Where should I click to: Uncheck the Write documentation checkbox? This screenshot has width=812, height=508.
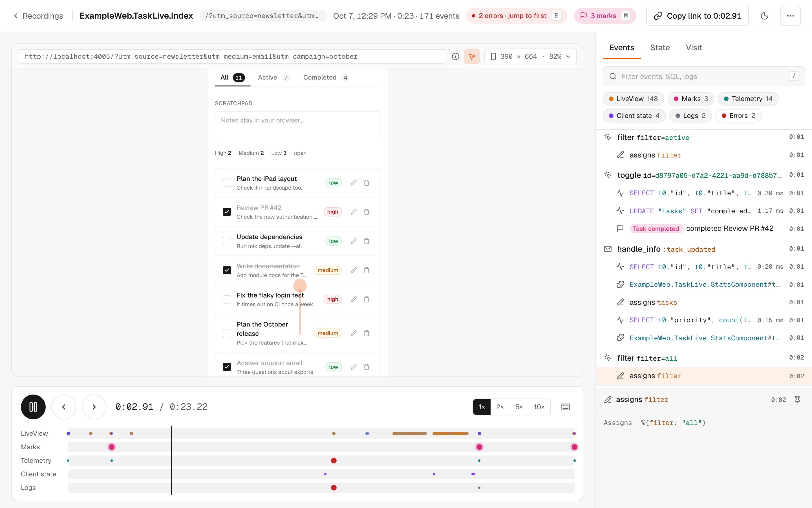(227, 270)
